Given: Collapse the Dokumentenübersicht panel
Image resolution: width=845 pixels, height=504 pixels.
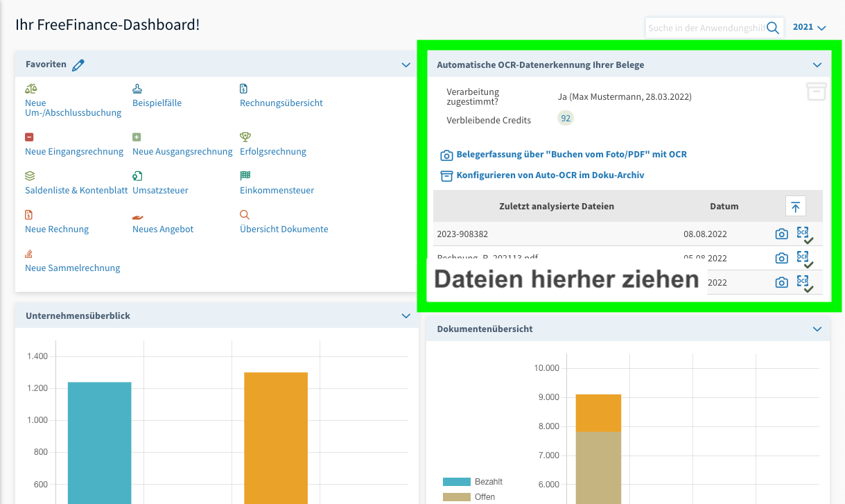Looking at the screenshot, I should click(x=817, y=329).
